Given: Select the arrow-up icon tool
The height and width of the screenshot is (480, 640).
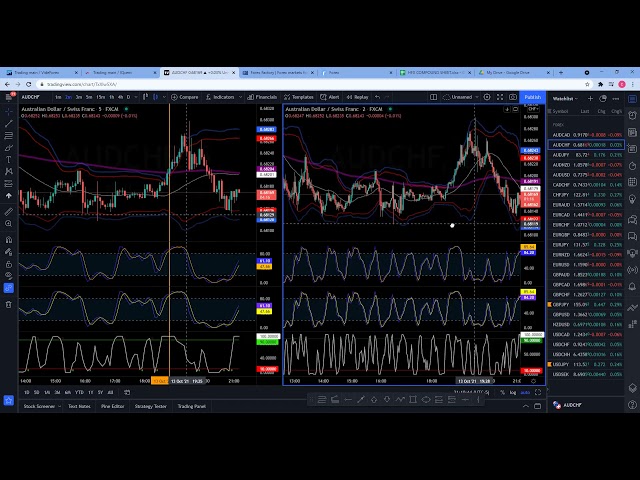Looking at the screenshot, I should [x=9, y=196].
